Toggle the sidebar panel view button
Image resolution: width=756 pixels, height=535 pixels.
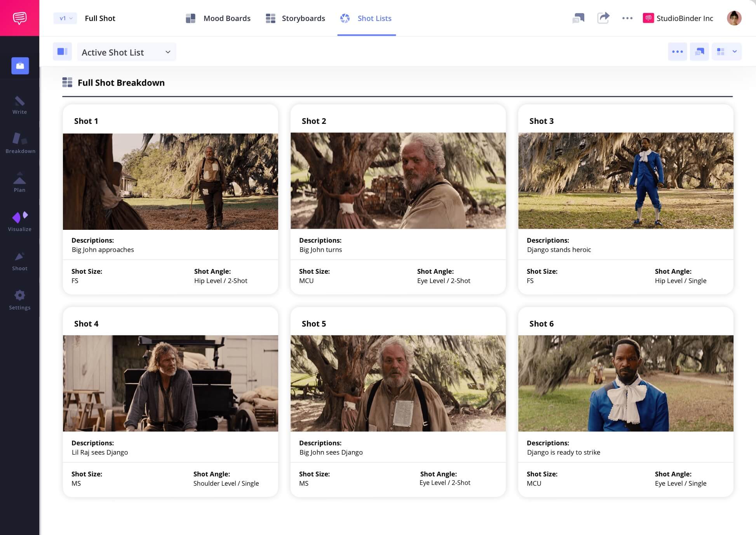(62, 52)
